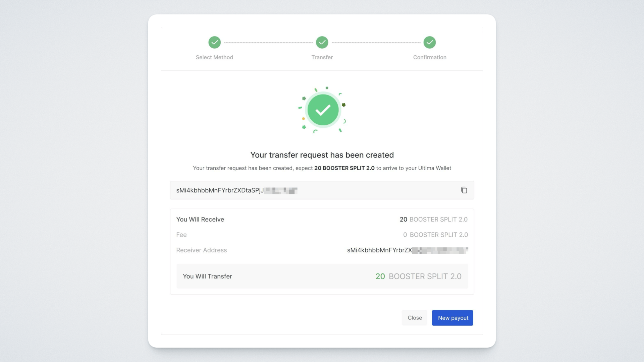Click the You Will Receive label

[200, 219]
